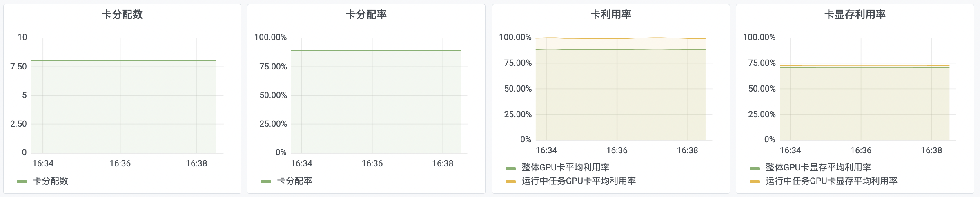
Task: Open the 卡分配数 panel title menu
Action: coord(122,15)
